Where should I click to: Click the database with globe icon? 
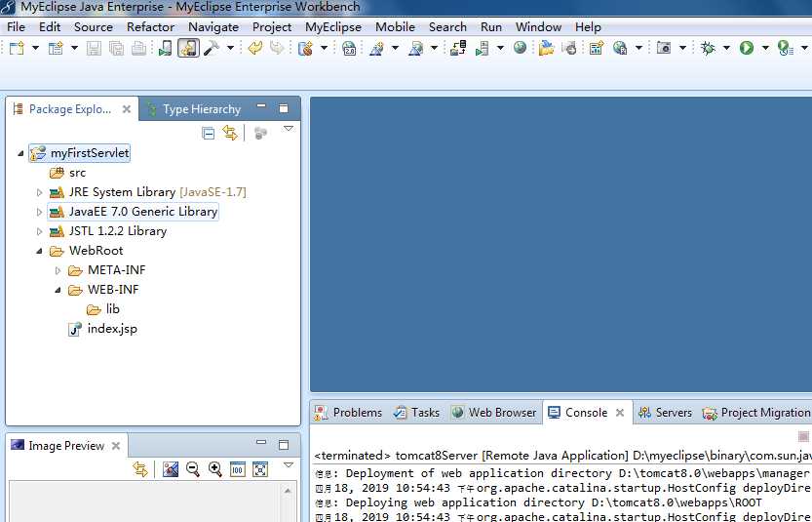pos(305,48)
